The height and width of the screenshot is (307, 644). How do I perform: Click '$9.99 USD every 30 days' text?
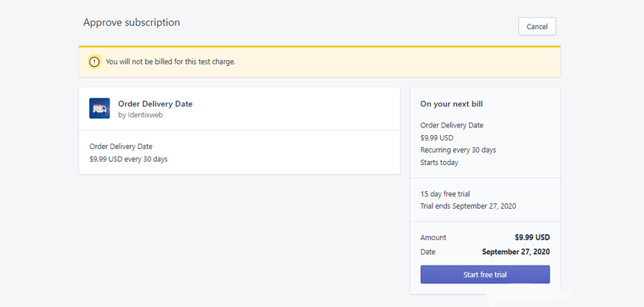(x=129, y=159)
